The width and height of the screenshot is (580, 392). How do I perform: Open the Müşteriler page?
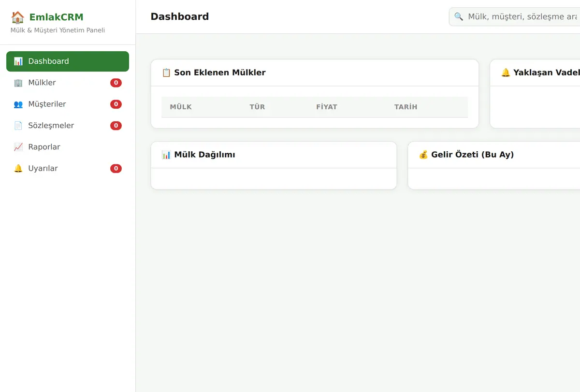click(68, 104)
